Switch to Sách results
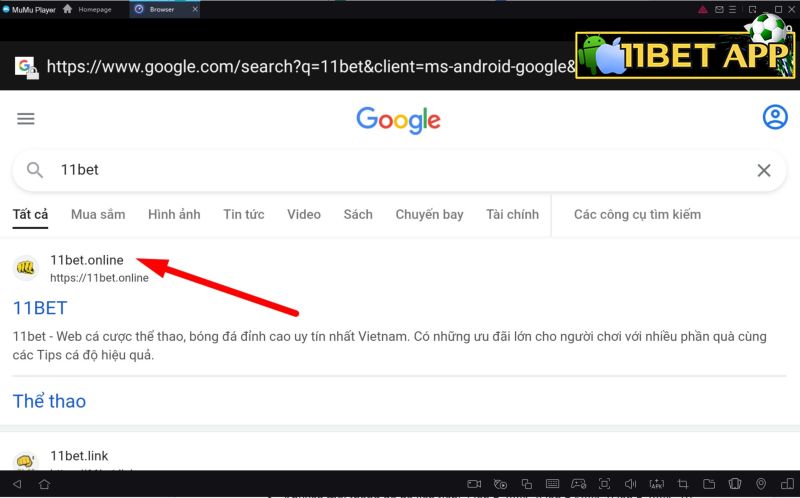Image resolution: width=800 pixels, height=498 pixels. 358,214
